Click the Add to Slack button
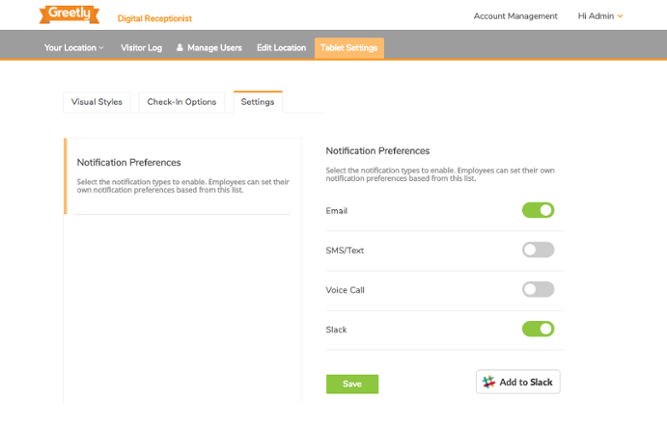 tap(517, 382)
